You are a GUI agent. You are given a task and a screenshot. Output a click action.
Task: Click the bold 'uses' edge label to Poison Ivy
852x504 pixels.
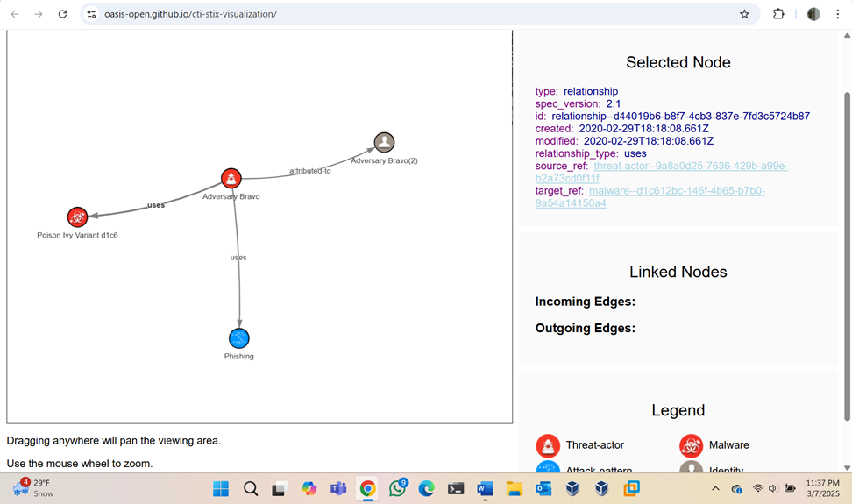click(156, 205)
